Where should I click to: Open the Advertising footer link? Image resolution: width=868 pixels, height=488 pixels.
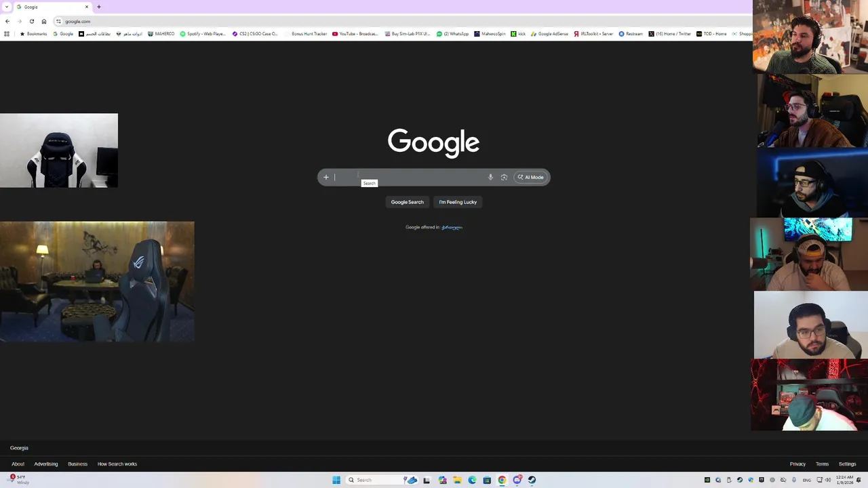click(x=46, y=464)
